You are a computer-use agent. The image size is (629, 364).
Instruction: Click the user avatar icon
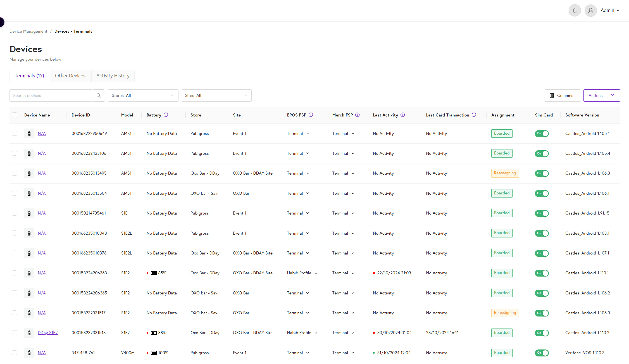(590, 11)
